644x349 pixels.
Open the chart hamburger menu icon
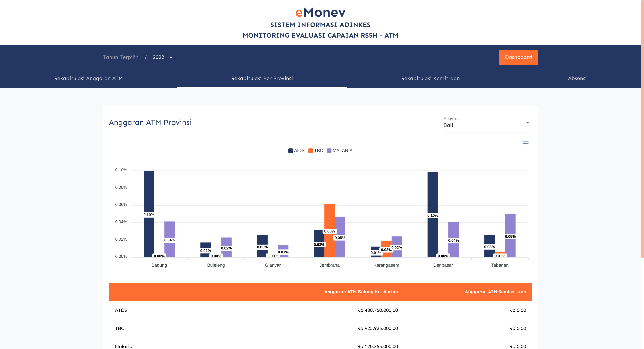coord(525,143)
